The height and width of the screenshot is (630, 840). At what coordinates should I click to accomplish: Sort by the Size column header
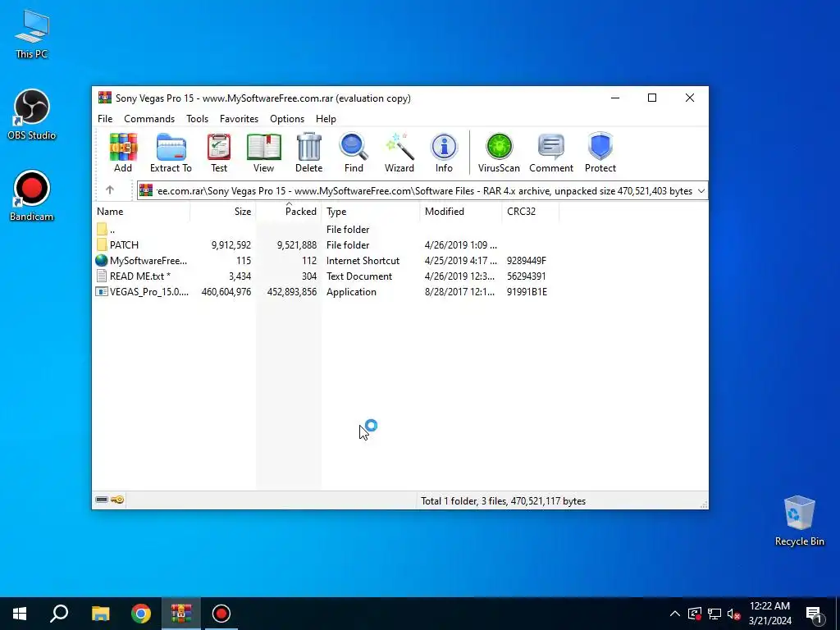pyautogui.click(x=223, y=212)
